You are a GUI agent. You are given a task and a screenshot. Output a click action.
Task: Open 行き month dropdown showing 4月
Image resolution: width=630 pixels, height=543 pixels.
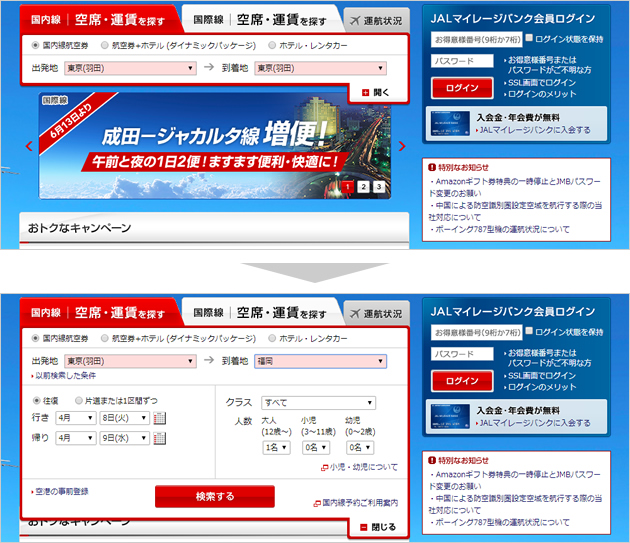click(x=76, y=418)
